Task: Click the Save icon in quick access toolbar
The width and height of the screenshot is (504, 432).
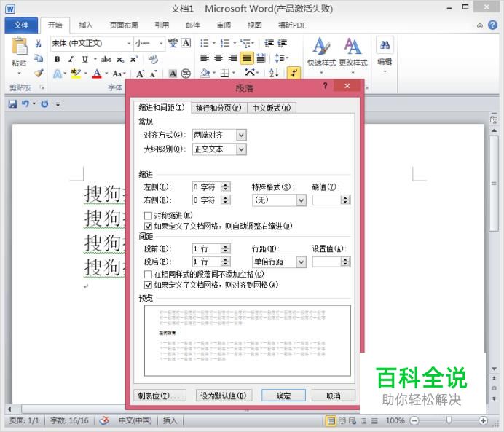Action: coord(12,104)
